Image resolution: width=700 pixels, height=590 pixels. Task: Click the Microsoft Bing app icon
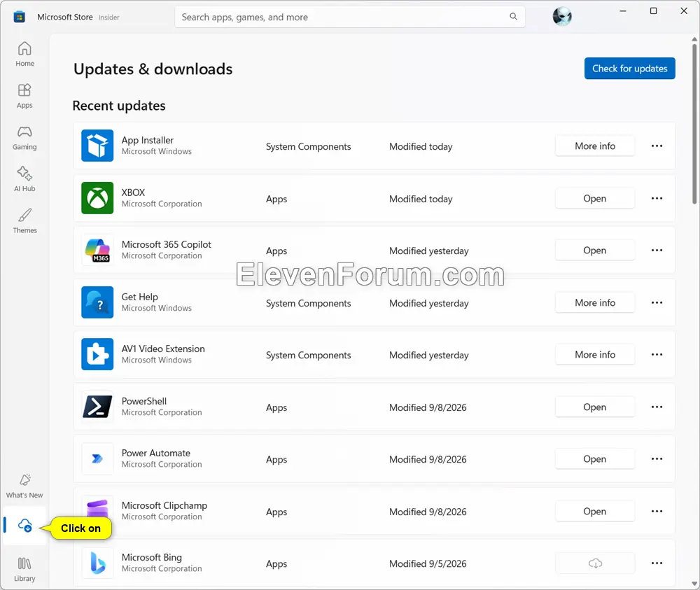[x=97, y=563]
